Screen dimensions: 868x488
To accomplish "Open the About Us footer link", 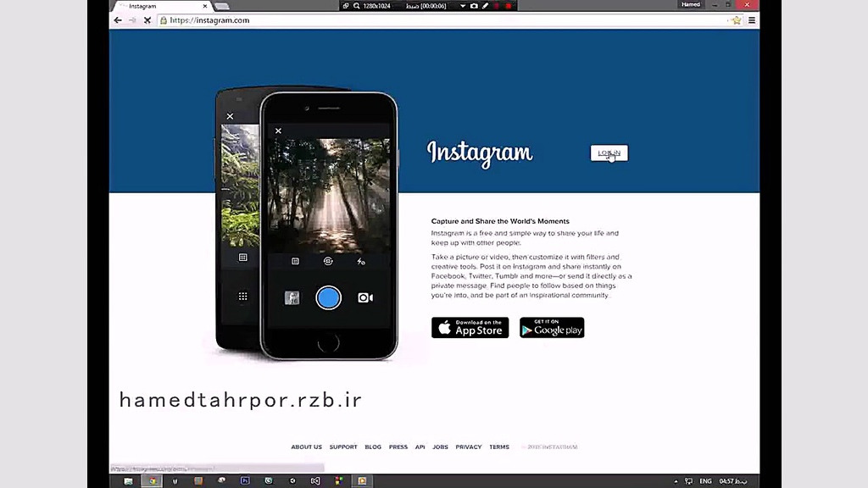I will pos(306,447).
